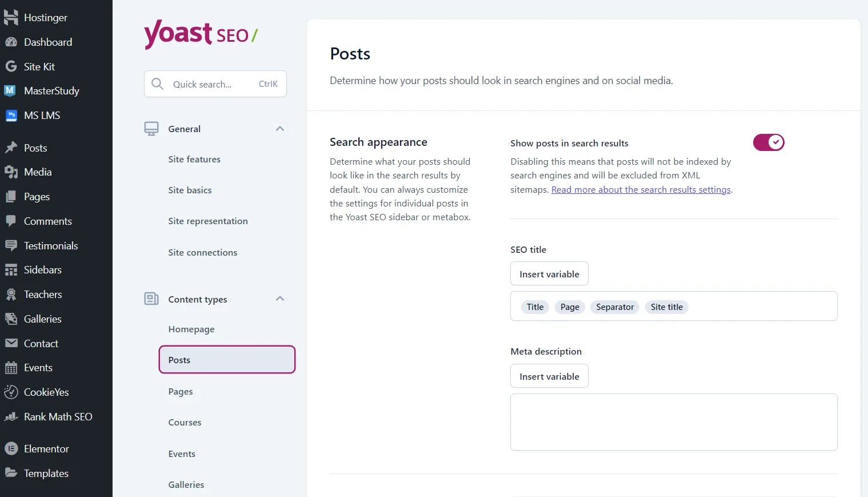
Task: Collapse the General section chevron
Action: pos(280,129)
